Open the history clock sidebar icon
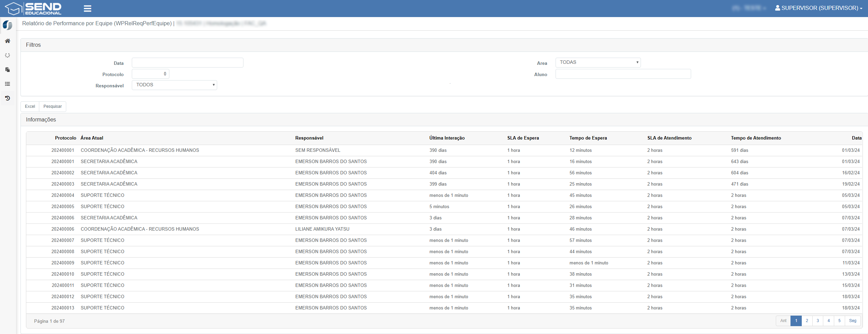This screenshot has height=334, width=868. [x=8, y=98]
